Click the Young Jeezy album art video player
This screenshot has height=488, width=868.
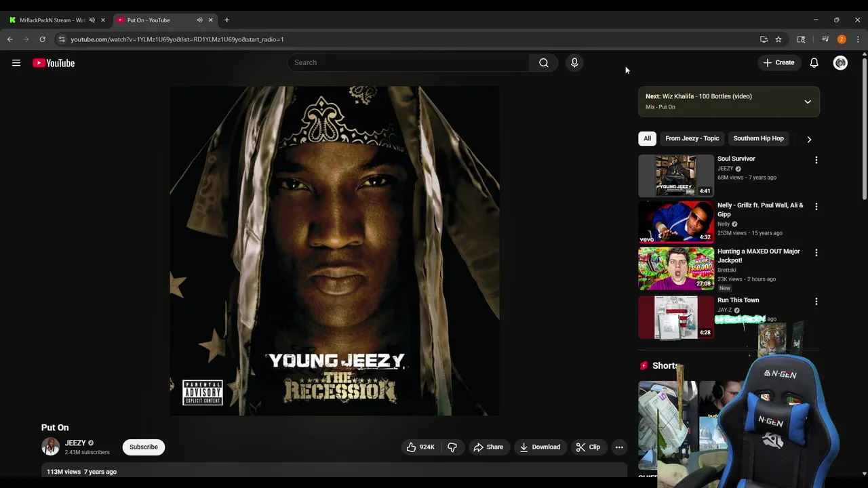point(334,251)
